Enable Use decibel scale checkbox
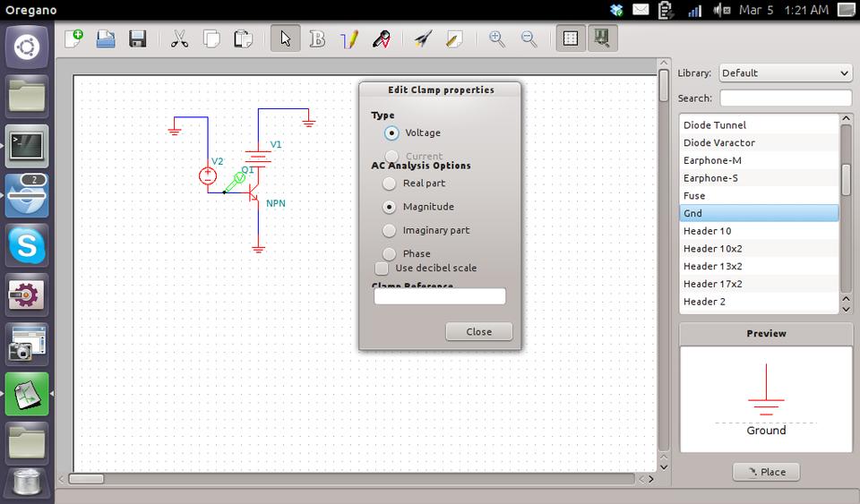Image resolution: width=860 pixels, height=504 pixels. (x=382, y=268)
